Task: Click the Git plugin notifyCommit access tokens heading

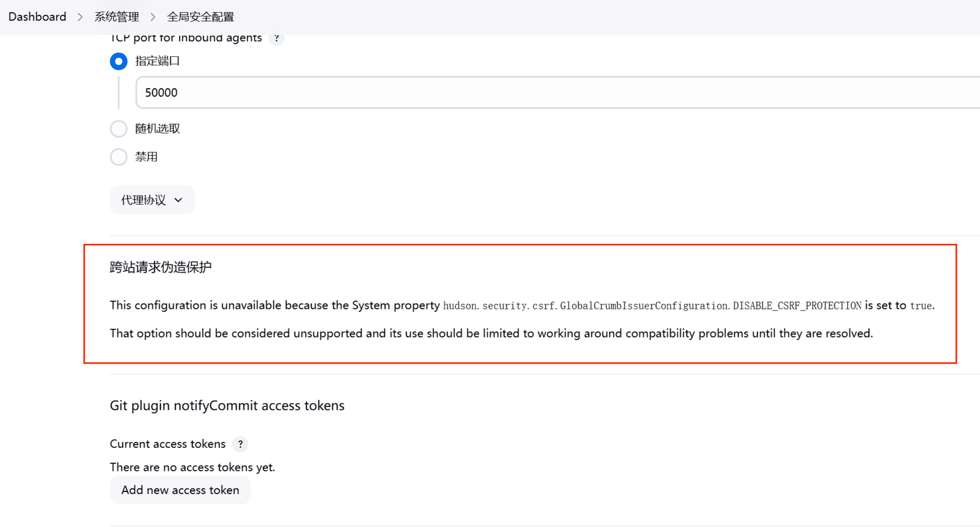Action: (227, 406)
